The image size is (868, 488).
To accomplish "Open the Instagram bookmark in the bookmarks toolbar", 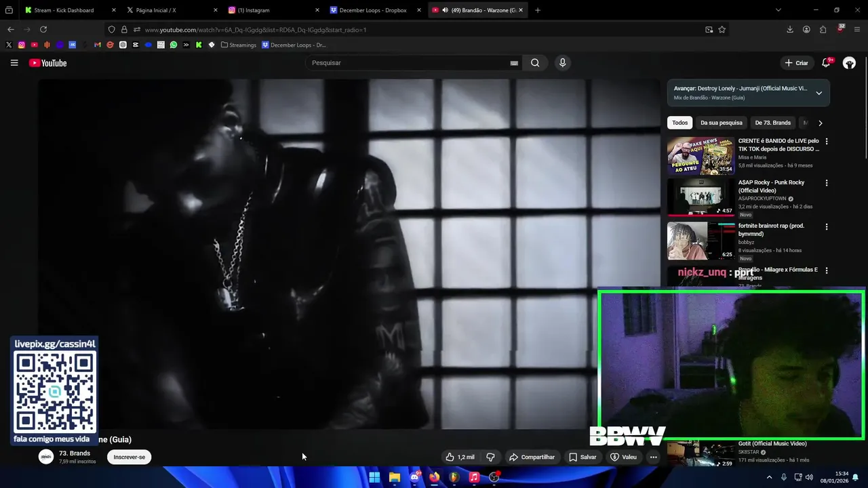I will [x=22, y=45].
